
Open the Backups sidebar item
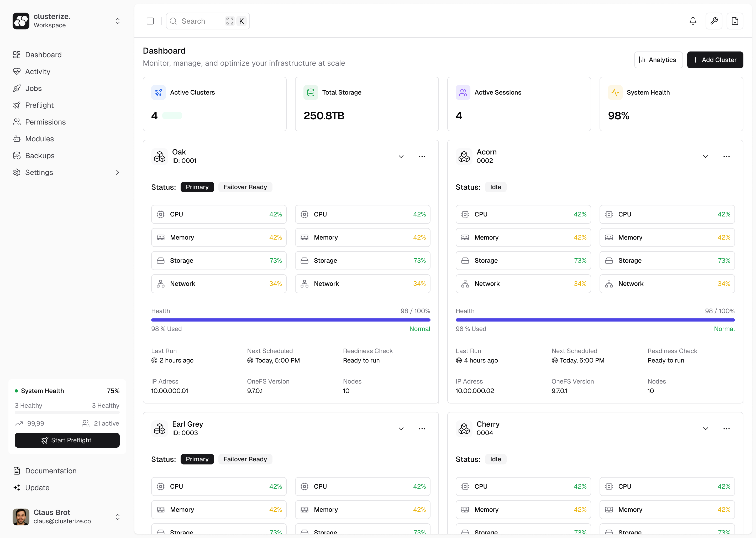40,155
